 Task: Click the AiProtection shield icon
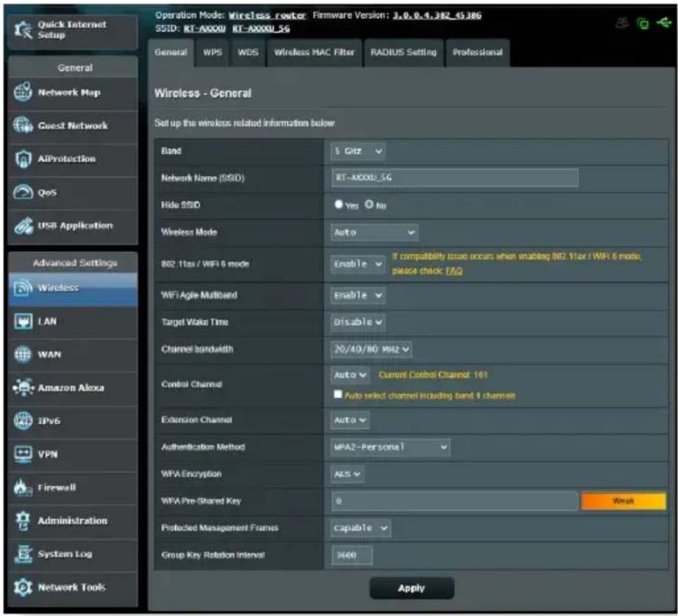click(23, 159)
